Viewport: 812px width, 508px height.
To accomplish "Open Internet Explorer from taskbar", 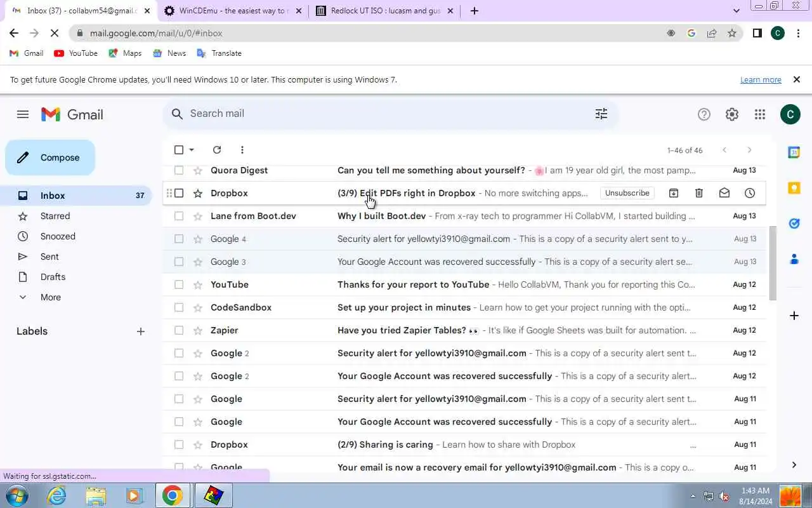I will (x=57, y=495).
